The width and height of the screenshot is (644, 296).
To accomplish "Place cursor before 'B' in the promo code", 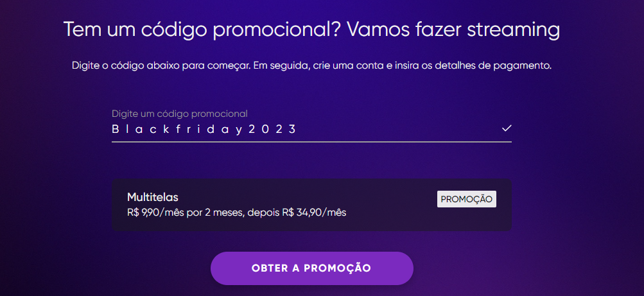I will click(x=112, y=129).
